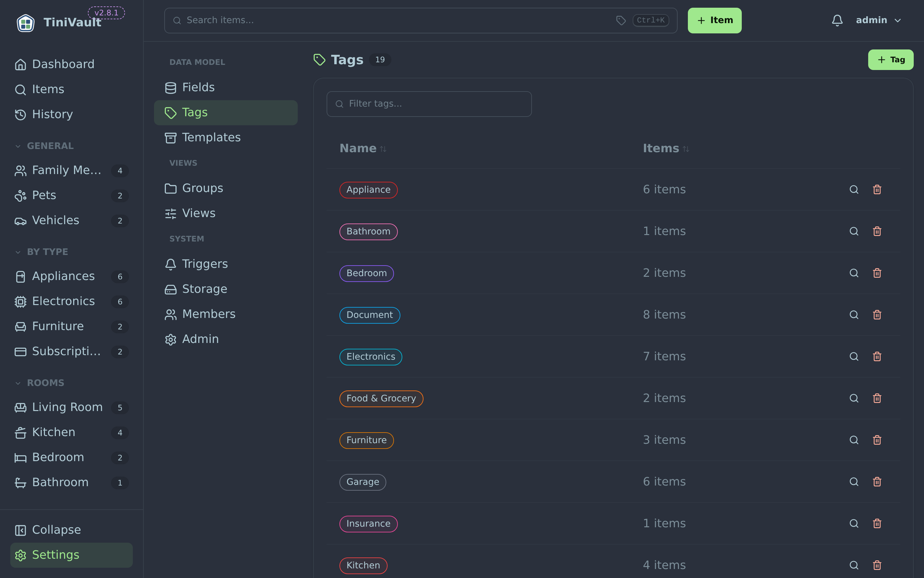
Task: Click the v2.8.1 version badge
Action: click(106, 13)
